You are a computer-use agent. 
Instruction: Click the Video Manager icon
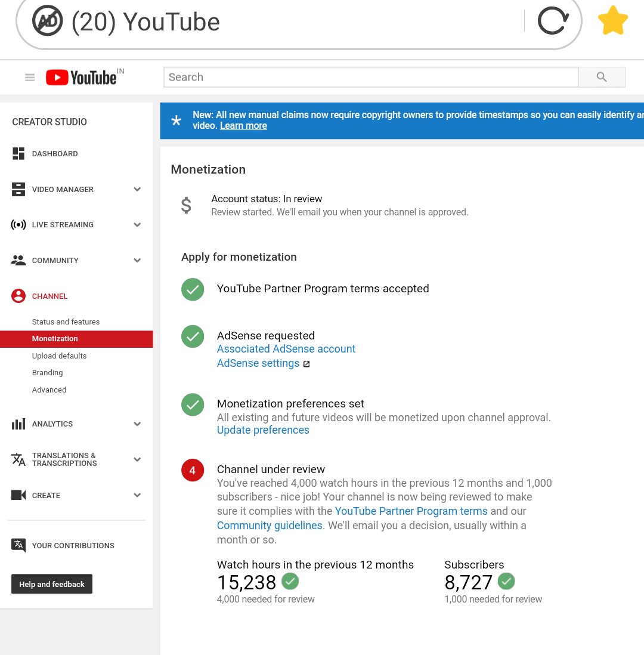click(x=18, y=189)
